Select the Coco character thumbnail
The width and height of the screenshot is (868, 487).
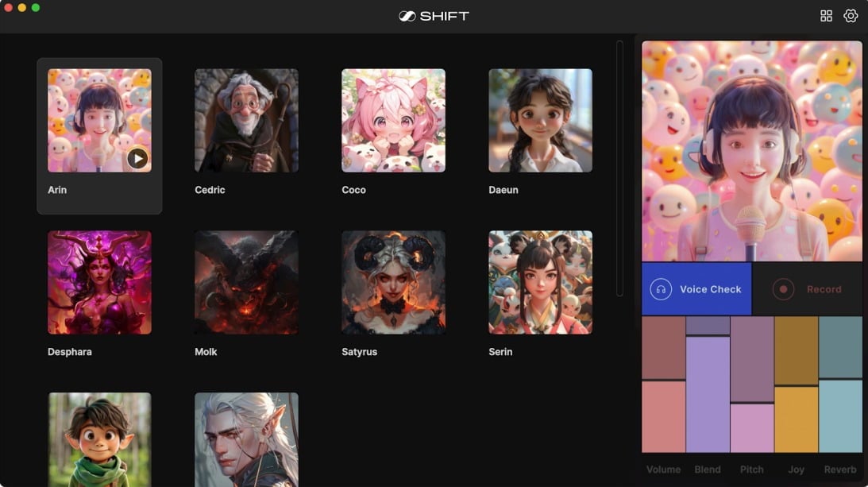pos(393,120)
